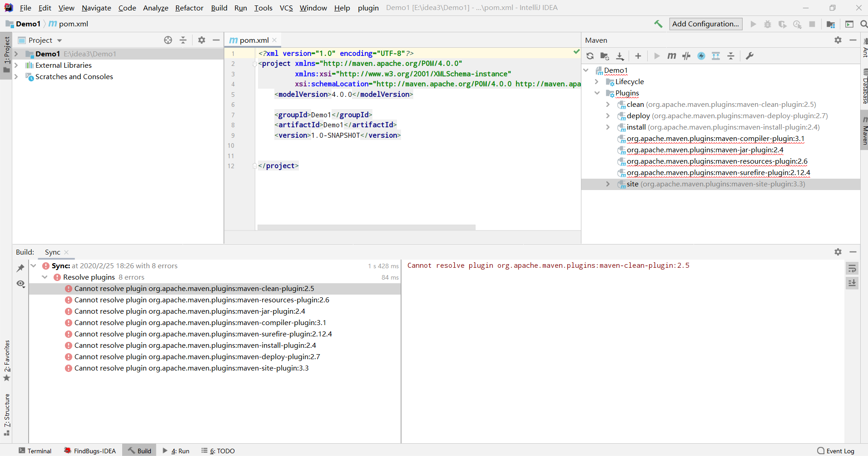Open Maven panel gear options

pyautogui.click(x=838, y=40)
